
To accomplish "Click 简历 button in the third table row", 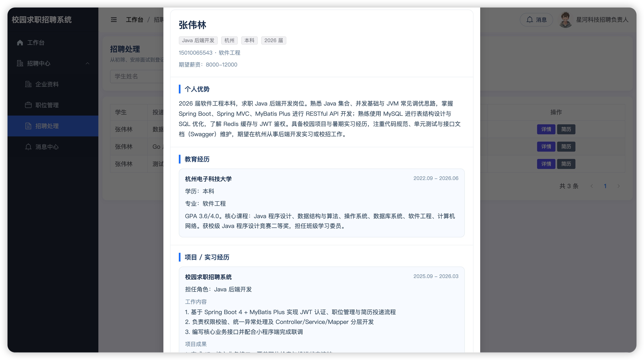I will click(x=566, y=164).
